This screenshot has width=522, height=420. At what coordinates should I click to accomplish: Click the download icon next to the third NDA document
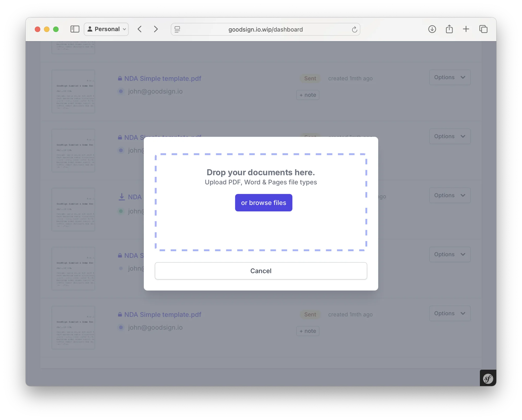[x=122, y=197]
